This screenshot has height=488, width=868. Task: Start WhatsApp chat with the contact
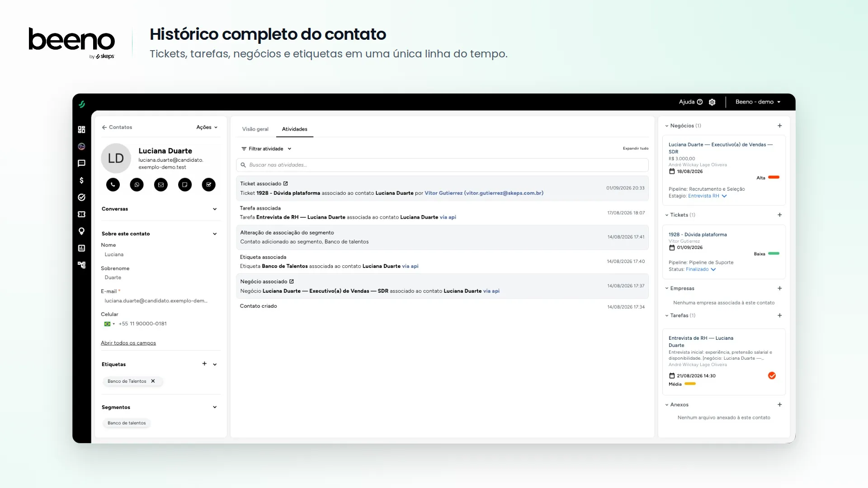[137, 184]
